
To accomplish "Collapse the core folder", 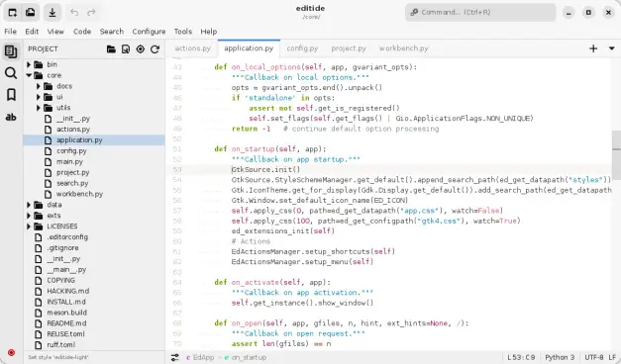I will tap(29, 75).
